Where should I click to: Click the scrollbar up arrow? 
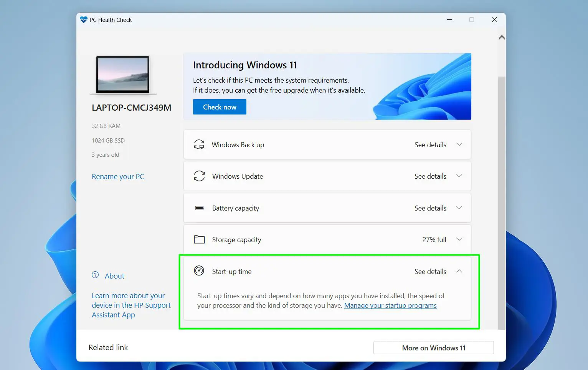(x=502, y=38)
